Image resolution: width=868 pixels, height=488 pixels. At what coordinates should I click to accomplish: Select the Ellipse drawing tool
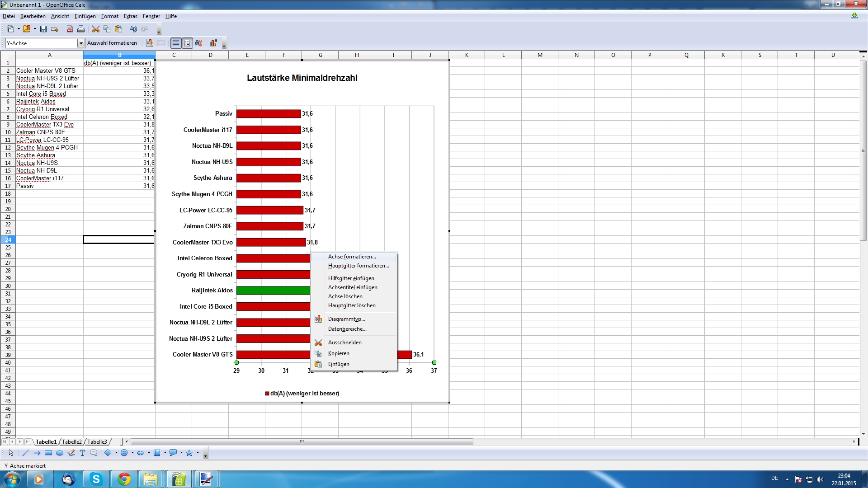point(60,453)
